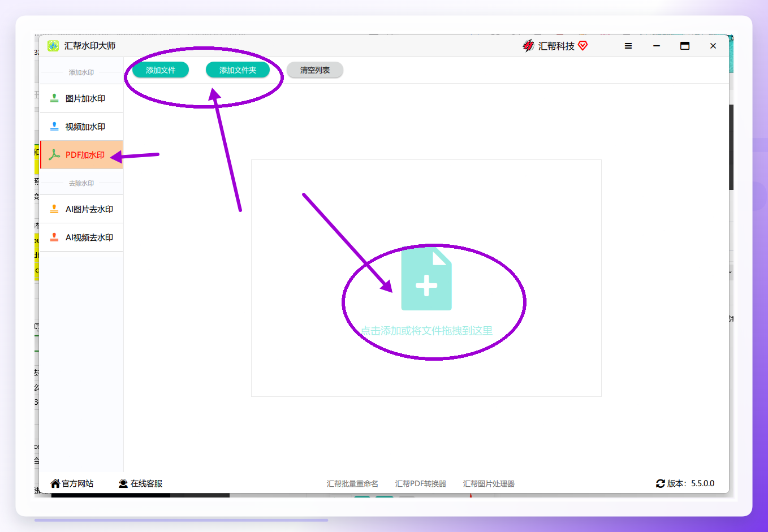
Task: Open the 汇帮批量重命名 link
Action: pos(352,484)
